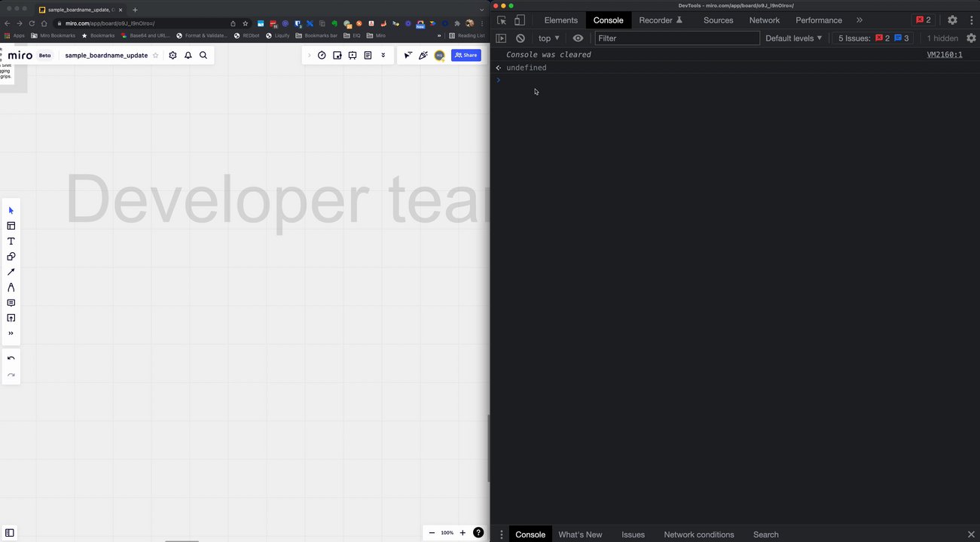Open the Default levels dropdown
The width and height of the screenshot is (980, 542).
tap(794, 38)
